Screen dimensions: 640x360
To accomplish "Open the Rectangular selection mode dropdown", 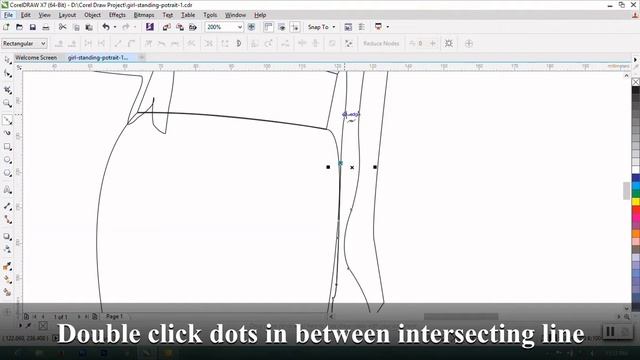I will 24,43.
